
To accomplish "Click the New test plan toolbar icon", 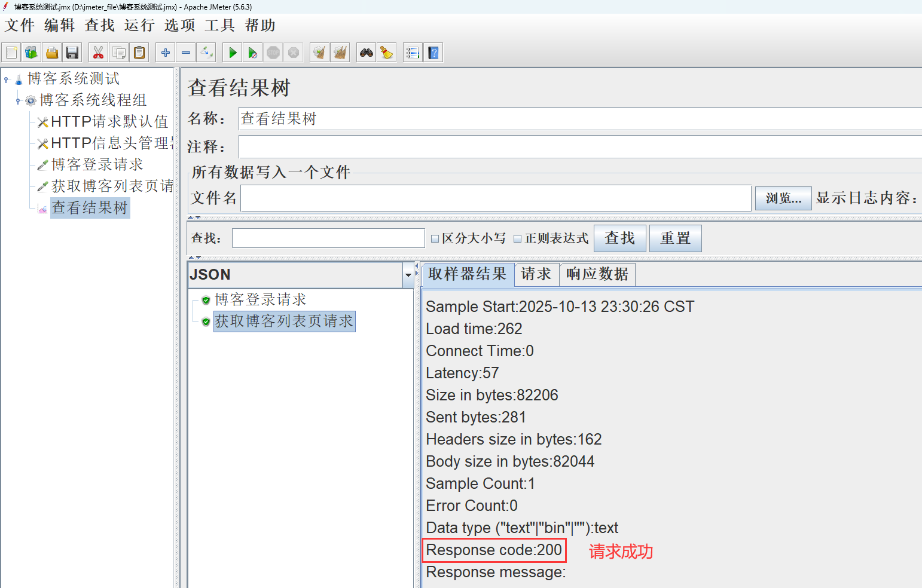I will [x=11, y=53].
